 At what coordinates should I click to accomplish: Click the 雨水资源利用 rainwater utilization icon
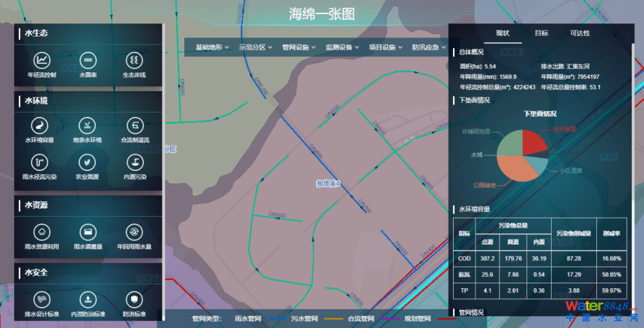[x=42, y=232]
